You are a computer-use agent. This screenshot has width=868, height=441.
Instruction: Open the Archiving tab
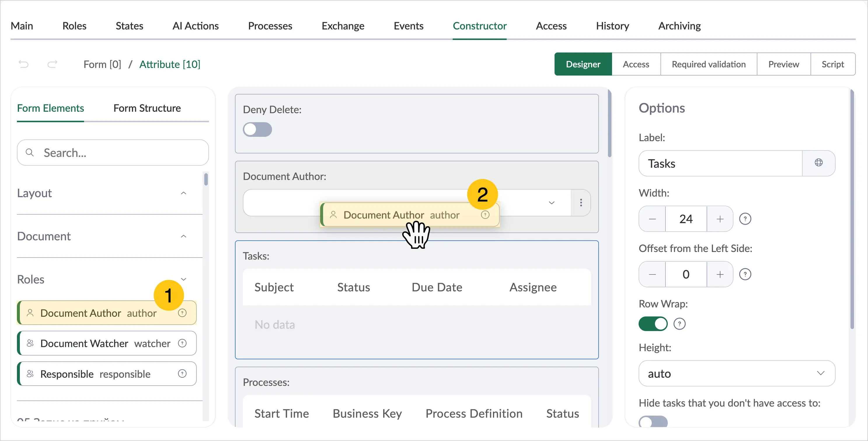point(680,26)
